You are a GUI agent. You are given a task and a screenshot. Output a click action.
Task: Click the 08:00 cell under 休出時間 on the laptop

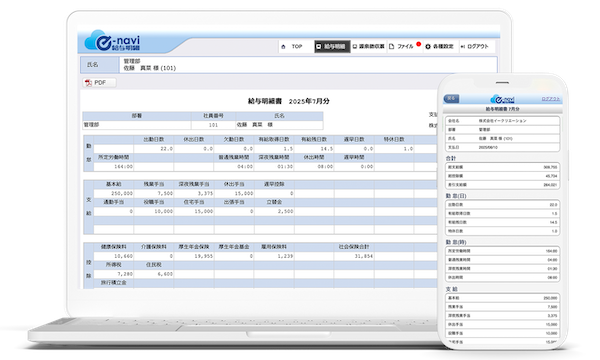314,167
